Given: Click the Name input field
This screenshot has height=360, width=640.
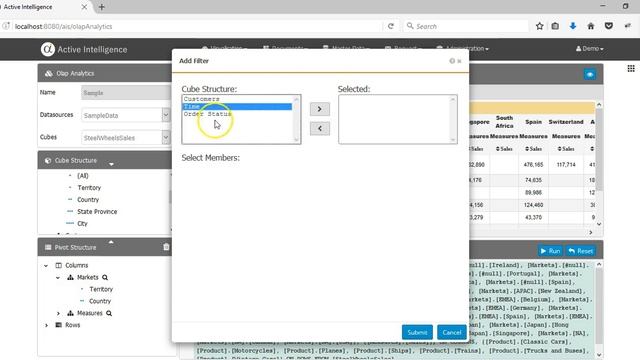Looking at the screenshot, I should pos(126,93).
